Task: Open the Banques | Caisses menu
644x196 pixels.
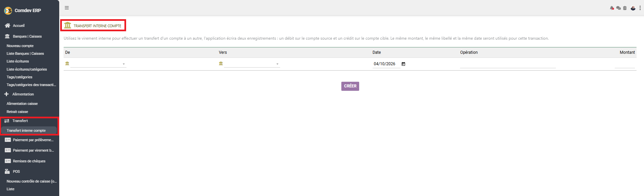Action: 27,36
